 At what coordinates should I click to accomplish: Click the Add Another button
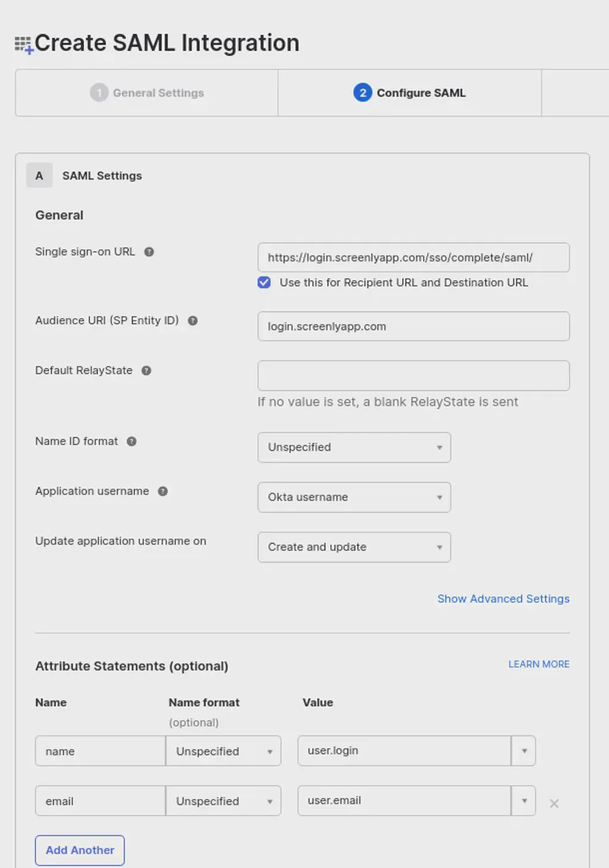tap(79, 850)
